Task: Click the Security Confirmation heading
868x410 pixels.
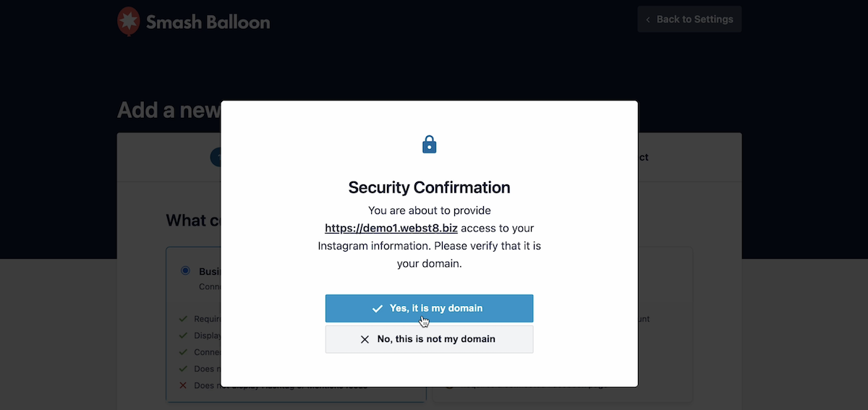Action: (x=429, y=188)
